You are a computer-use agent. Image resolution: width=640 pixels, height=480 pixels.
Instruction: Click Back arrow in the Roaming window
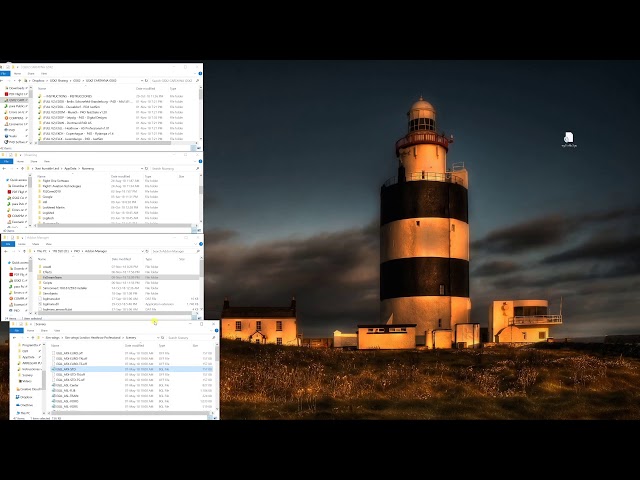pos(4,168)
